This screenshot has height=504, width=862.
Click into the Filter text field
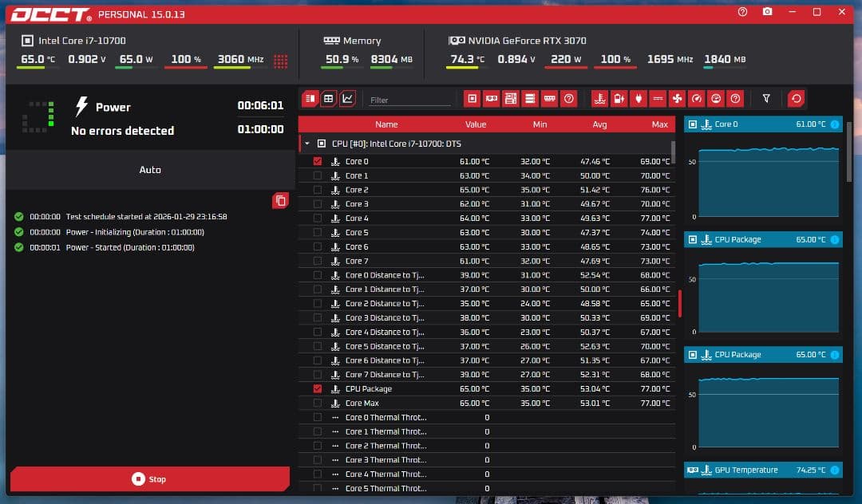[409, 100]
